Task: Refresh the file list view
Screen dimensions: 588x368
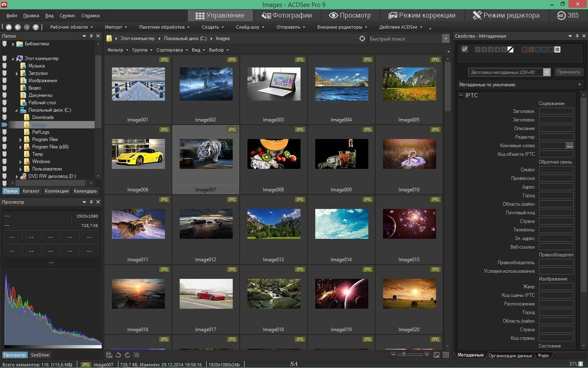Action: pos(362,38)
